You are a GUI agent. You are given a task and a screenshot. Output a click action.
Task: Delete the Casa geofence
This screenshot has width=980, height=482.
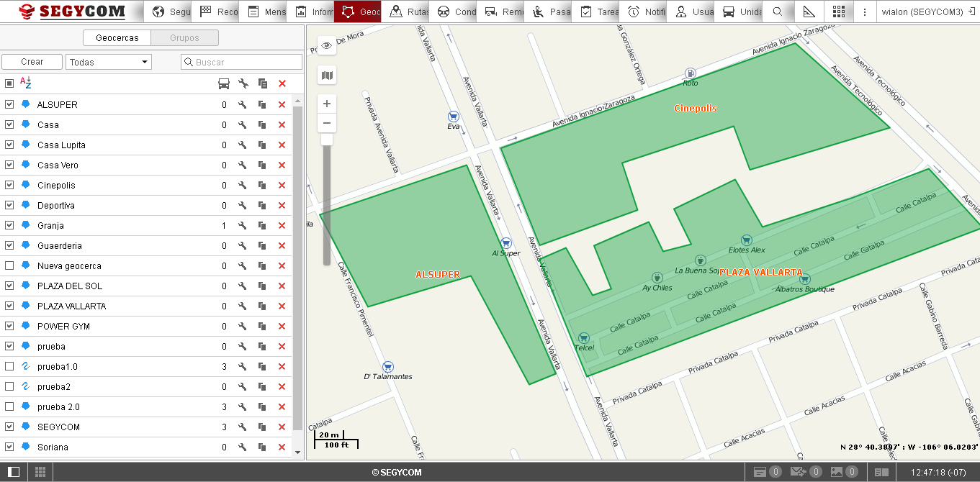point(282,124)
